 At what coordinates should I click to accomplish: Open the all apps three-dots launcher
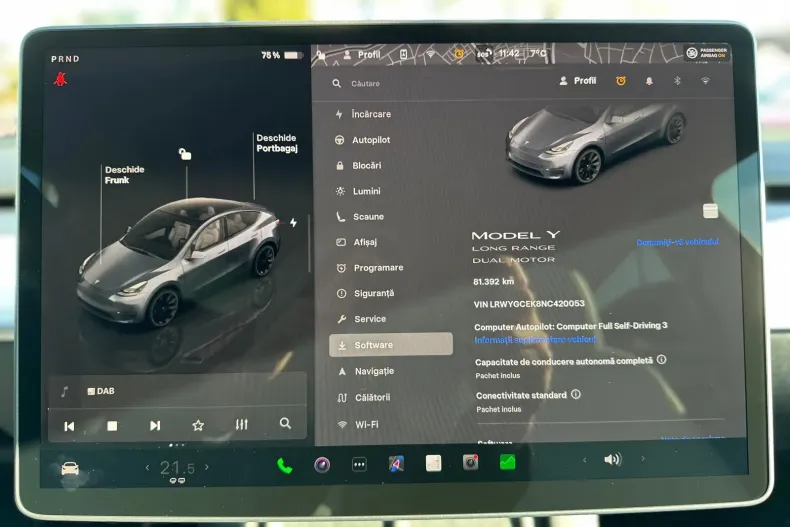coord(359,465)
